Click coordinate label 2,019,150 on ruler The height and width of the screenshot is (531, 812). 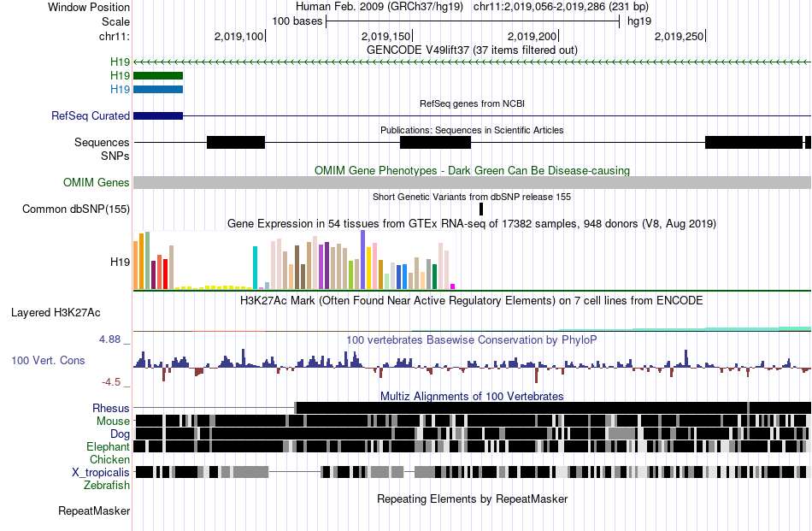(385, 37)
